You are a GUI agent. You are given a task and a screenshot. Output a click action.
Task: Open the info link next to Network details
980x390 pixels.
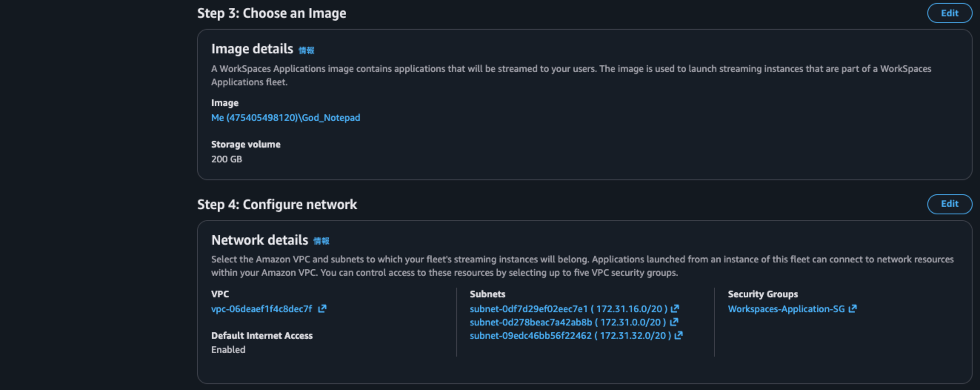(x=321, y=241)
